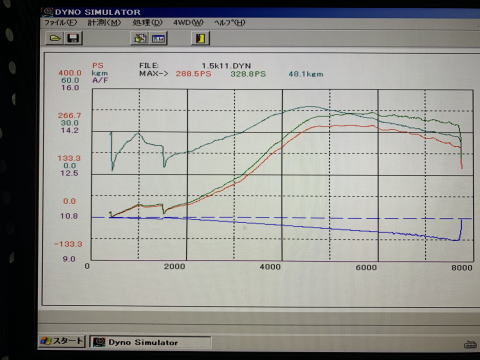
Task: Open the 4WD(W) menu
Action: [188, 23]
